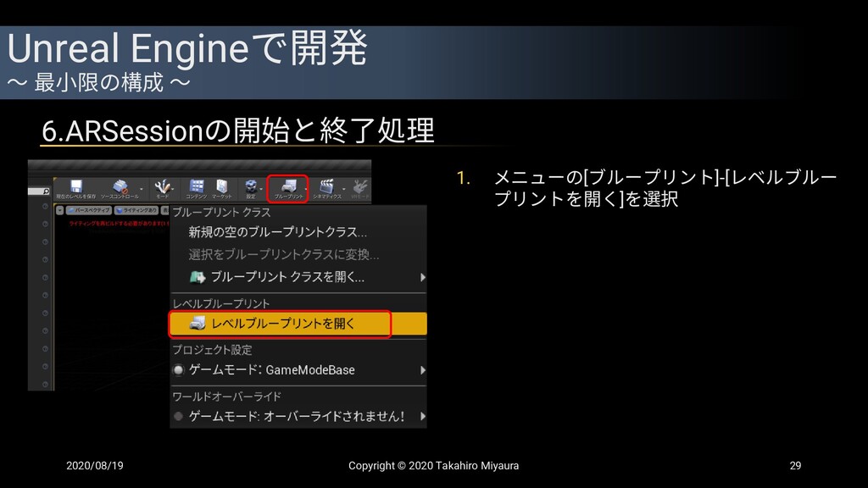Click the レベルブループリント section header

point(221,304)
